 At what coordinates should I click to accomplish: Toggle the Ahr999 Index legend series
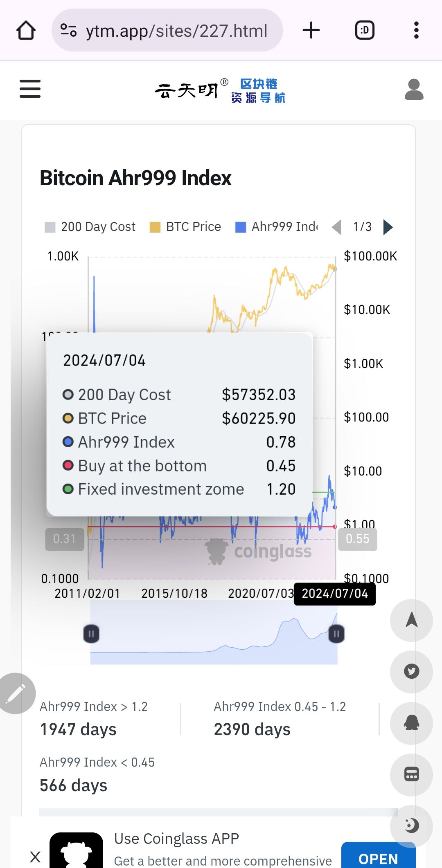coord(277,227)
